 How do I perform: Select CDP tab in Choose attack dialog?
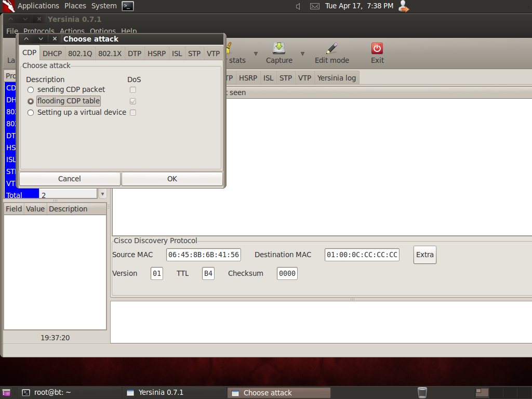point(30,53)
